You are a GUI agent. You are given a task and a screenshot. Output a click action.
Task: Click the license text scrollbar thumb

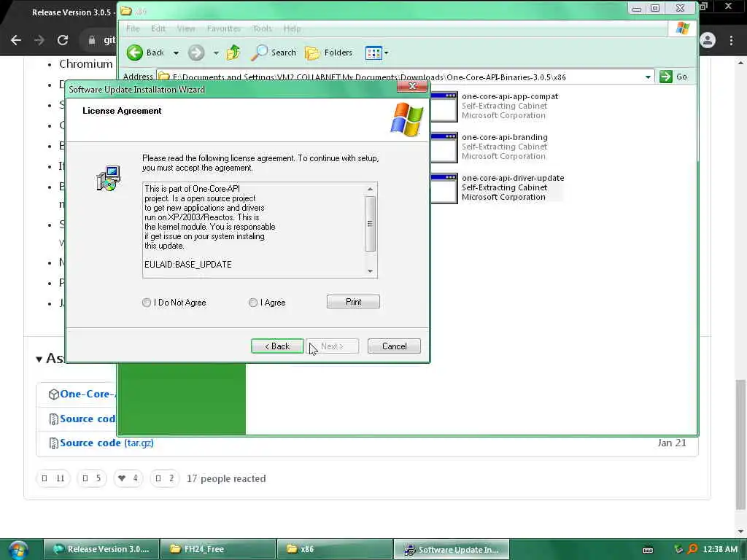coord(370,223)
